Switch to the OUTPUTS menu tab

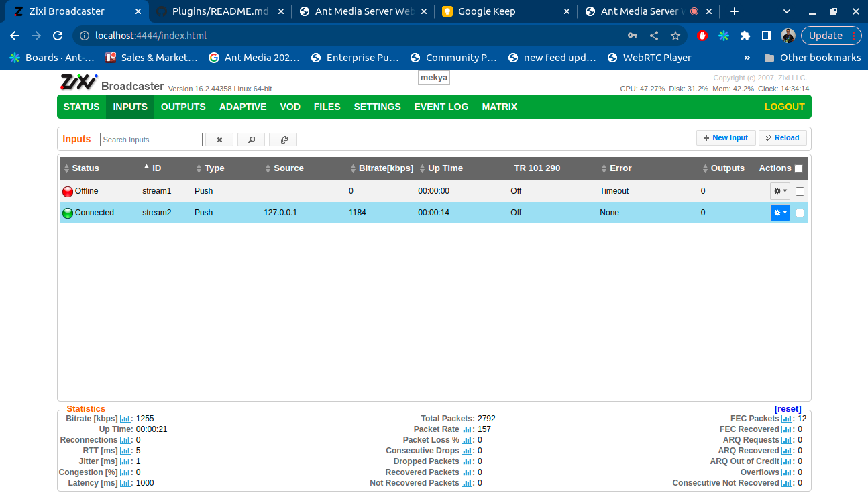pyautogui.click(x=183, y=107)
